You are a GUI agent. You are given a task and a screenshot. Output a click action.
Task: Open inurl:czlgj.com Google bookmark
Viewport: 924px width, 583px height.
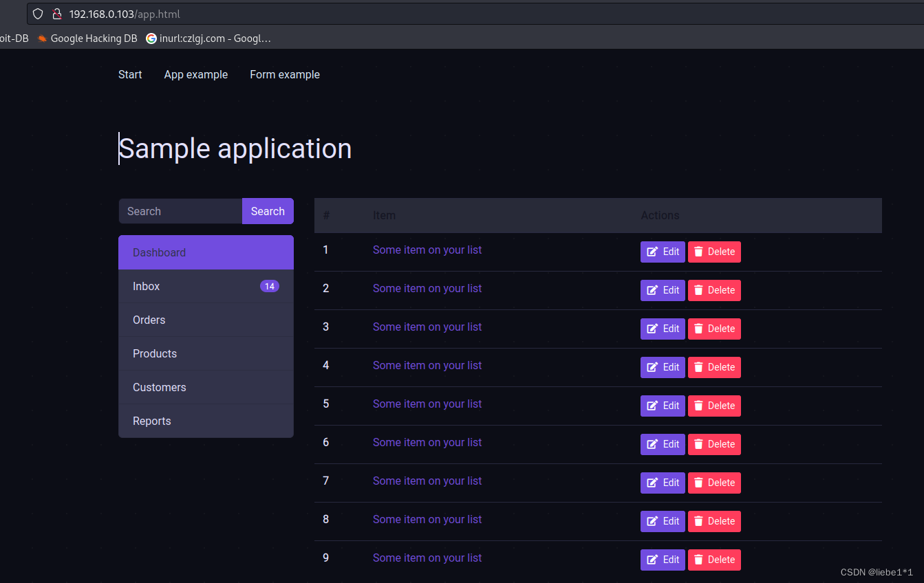click(208, 38)
